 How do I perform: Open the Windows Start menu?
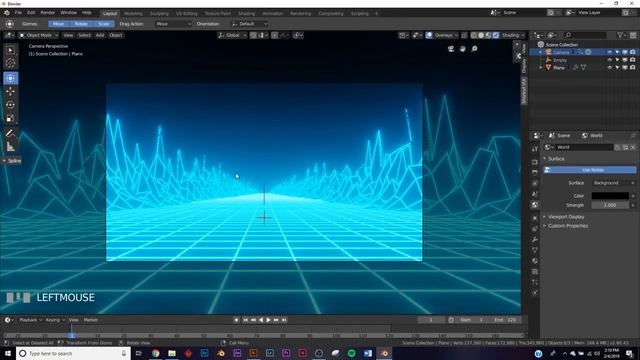(x=8, y=353)
